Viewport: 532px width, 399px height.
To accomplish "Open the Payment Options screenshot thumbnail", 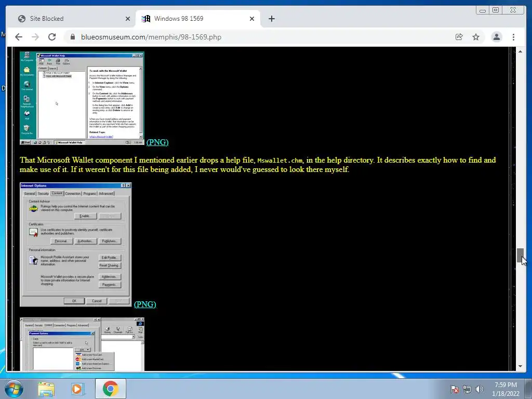I will [82, 344].
